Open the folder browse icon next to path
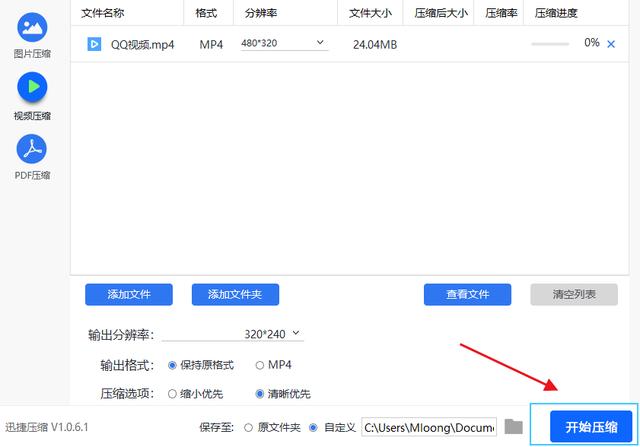Screen dimensions: 640x447 pyautogui.click(x=513, y=427)
